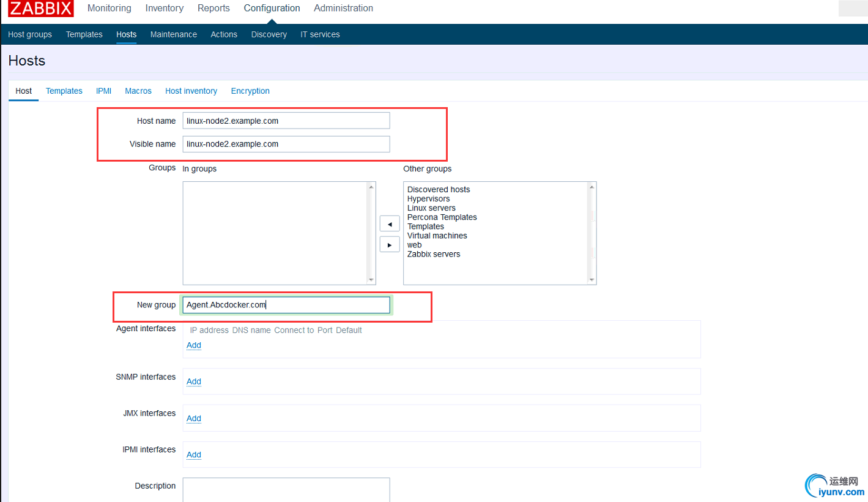868x502 pixels.
Task: Click the DNS name column header
Action: coord(251,330)
